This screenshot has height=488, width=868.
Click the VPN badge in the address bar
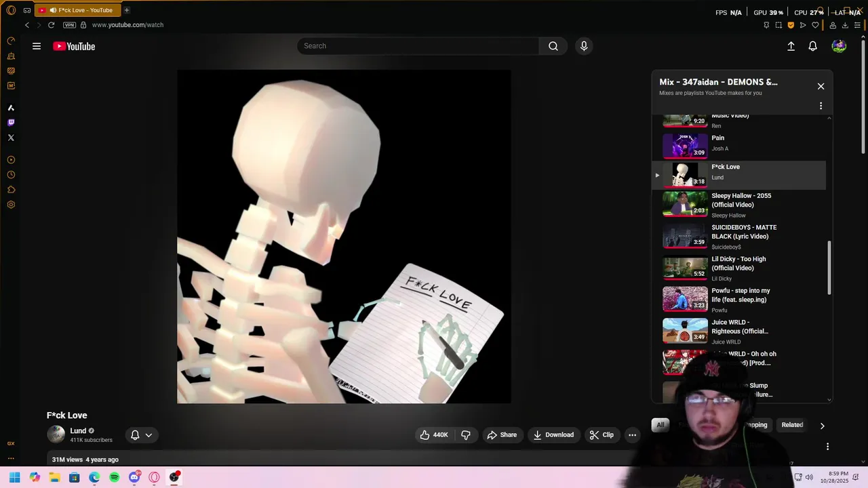coord(69,25)
